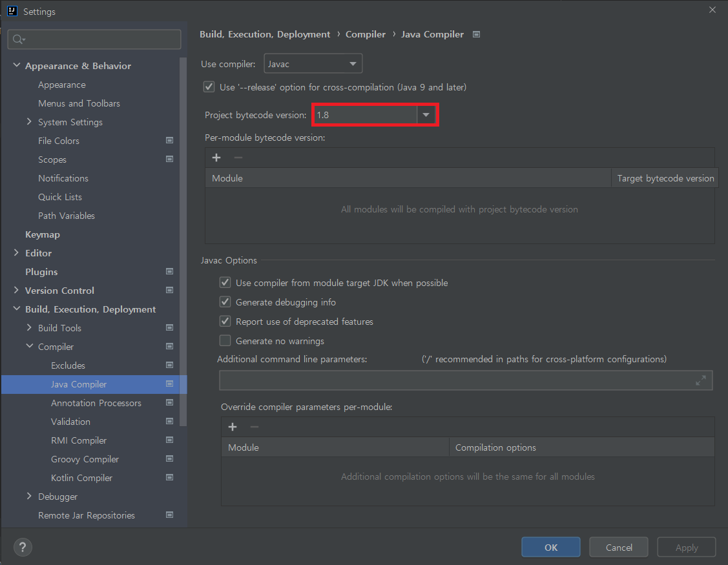Select Quick Lists settings
This screenshot has width=728, height=565.
coord(60,197)
